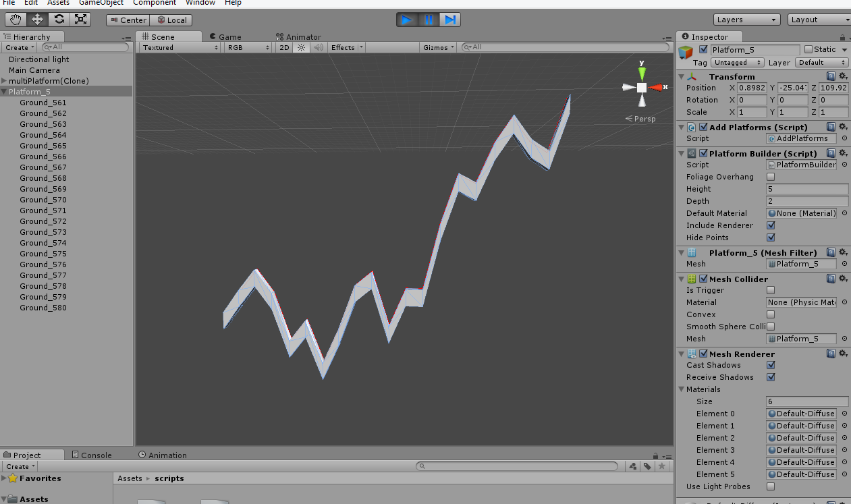Viewport: 851px width, 504px height.
Task: Switch to the Animator tab
Action: (298, 37)
